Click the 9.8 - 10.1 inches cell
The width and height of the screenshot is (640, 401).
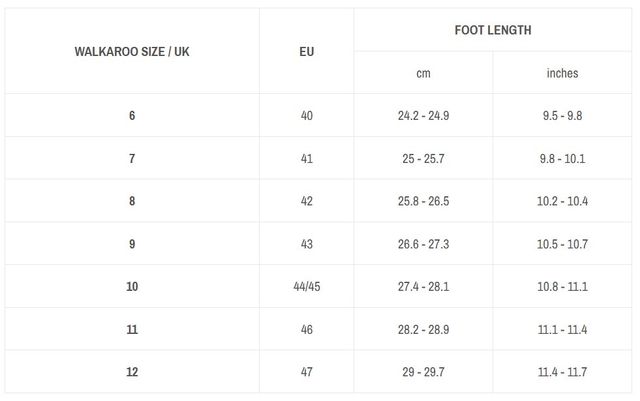coord(562,159)
